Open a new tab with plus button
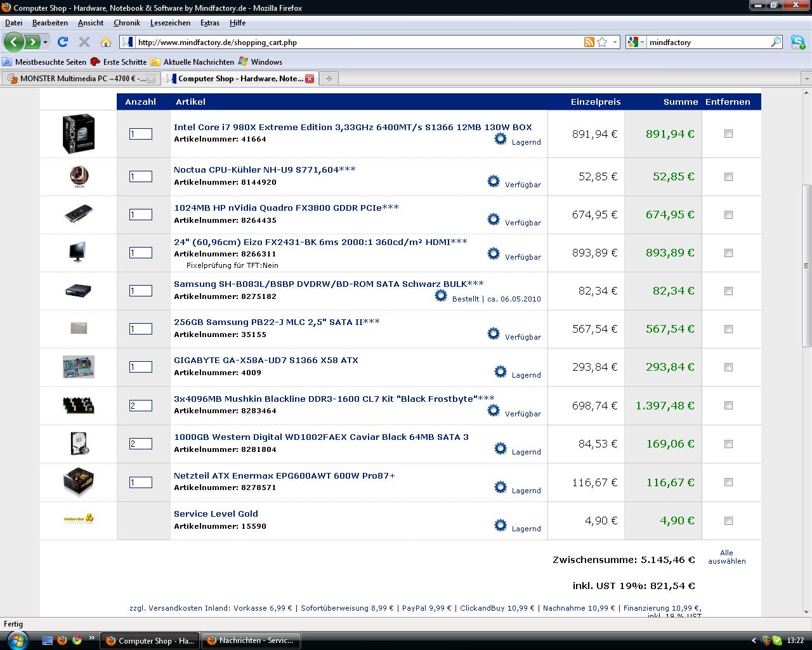Image resolution: width=812 pixels, height=650 pixels. 329,79
